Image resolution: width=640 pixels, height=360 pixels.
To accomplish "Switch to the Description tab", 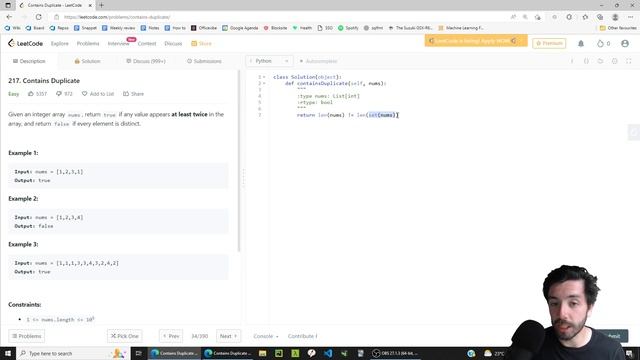I will (x=29, y=61).
